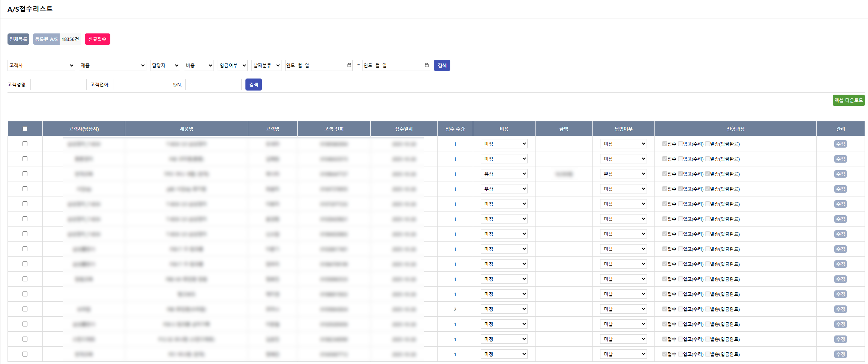
Task: Focus the 고객성명 text input field
Action: (x=59, y=85)
